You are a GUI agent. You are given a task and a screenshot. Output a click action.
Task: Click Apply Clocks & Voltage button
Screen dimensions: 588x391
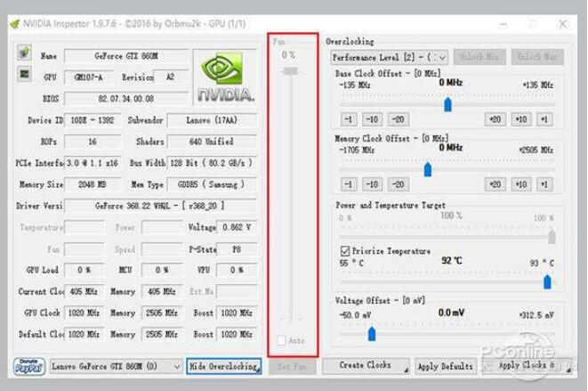point(526,366)
